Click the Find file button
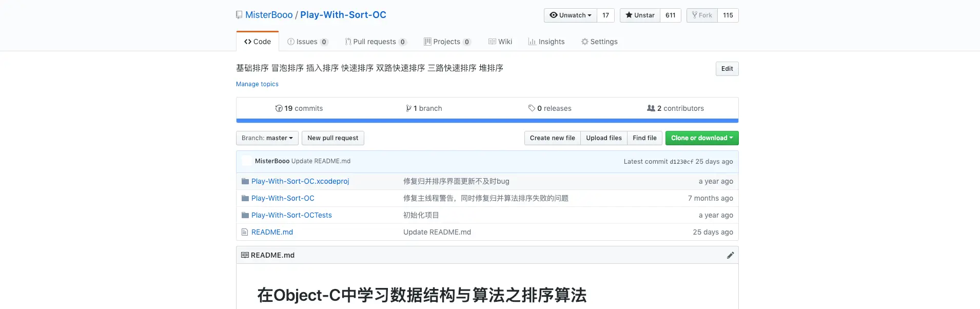Screen dimensions: 980x309 click(644, 138)
